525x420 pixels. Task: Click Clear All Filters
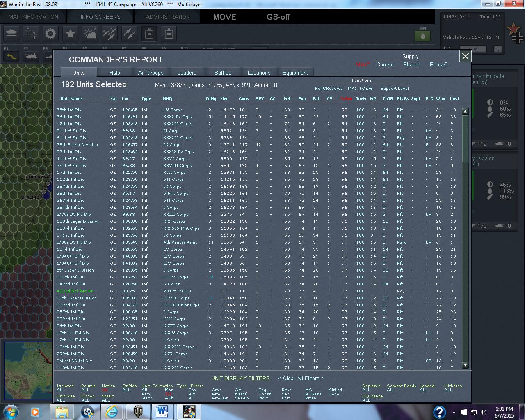[301, 378]
